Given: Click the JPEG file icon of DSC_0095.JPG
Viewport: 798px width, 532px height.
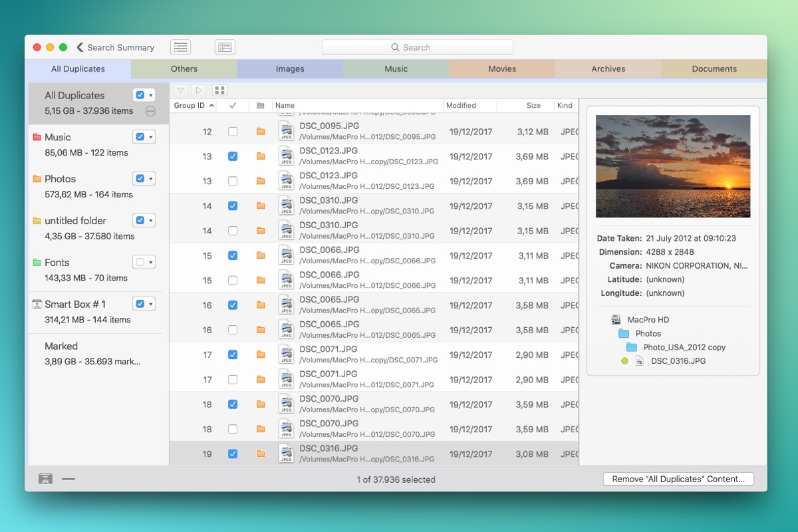Looking at the screenshot, I should click(x=286, y=131).
